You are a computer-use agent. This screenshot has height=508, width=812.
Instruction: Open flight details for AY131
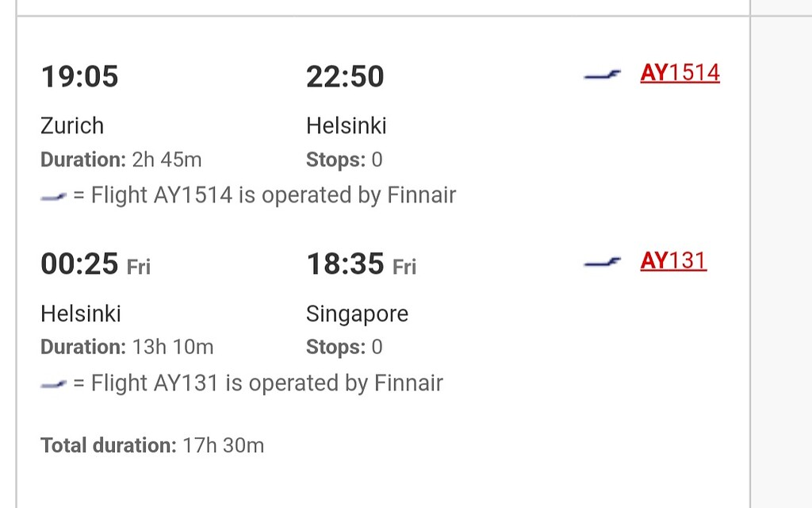[673, 260]
